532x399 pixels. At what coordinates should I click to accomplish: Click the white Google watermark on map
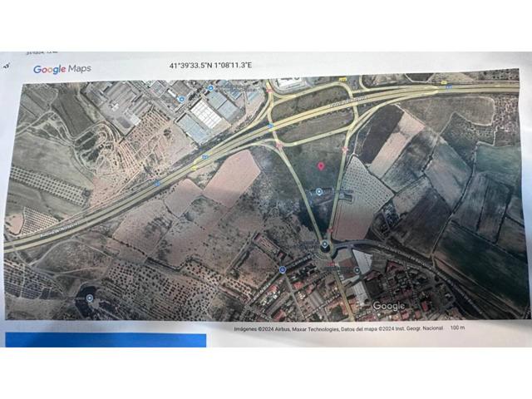click(389, 306)
